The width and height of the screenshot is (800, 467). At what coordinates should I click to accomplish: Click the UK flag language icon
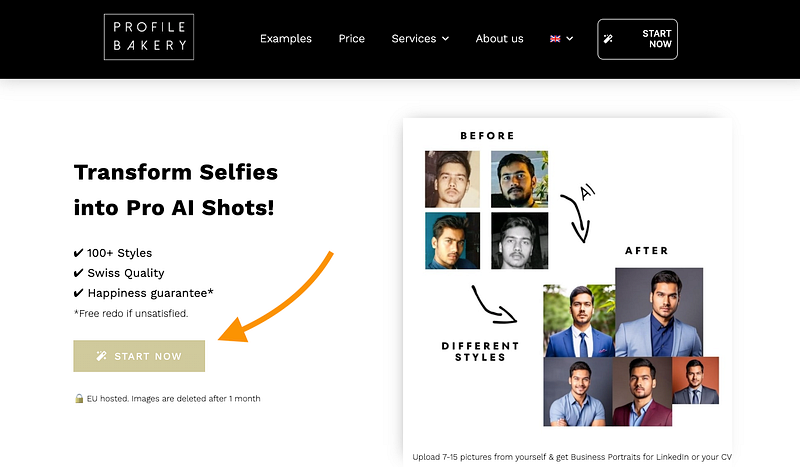point(556,39)
